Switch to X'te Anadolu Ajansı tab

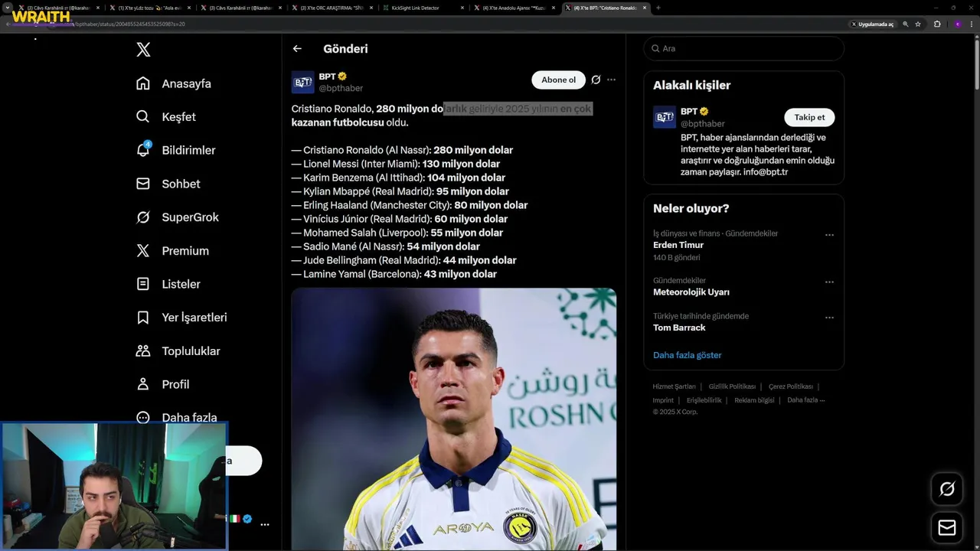click(513, 8)
